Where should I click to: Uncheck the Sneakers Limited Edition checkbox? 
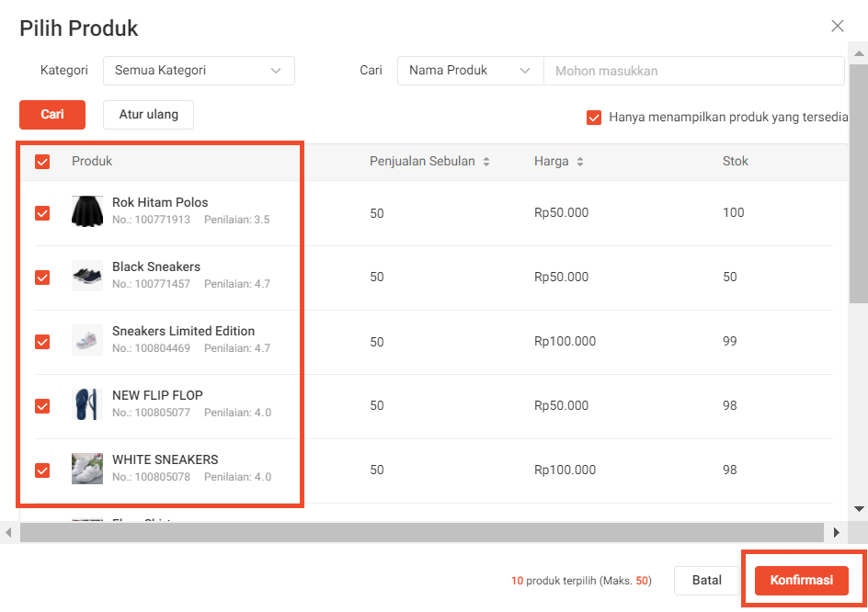click(42, 342)
